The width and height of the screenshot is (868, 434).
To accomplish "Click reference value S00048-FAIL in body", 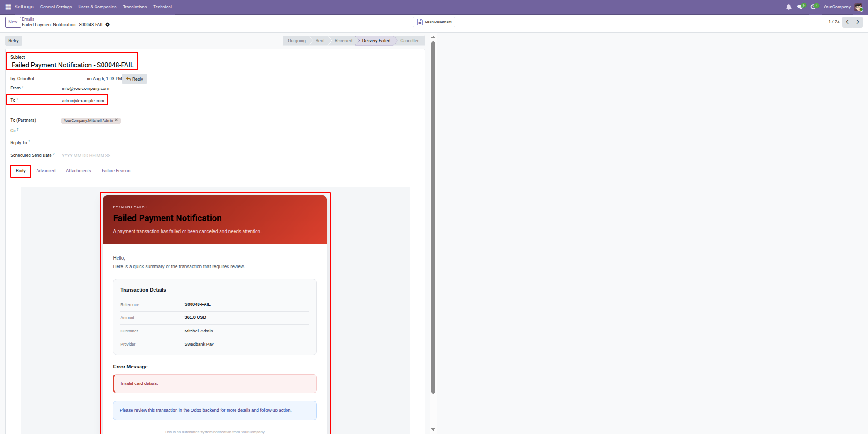I will pos(198,304).
